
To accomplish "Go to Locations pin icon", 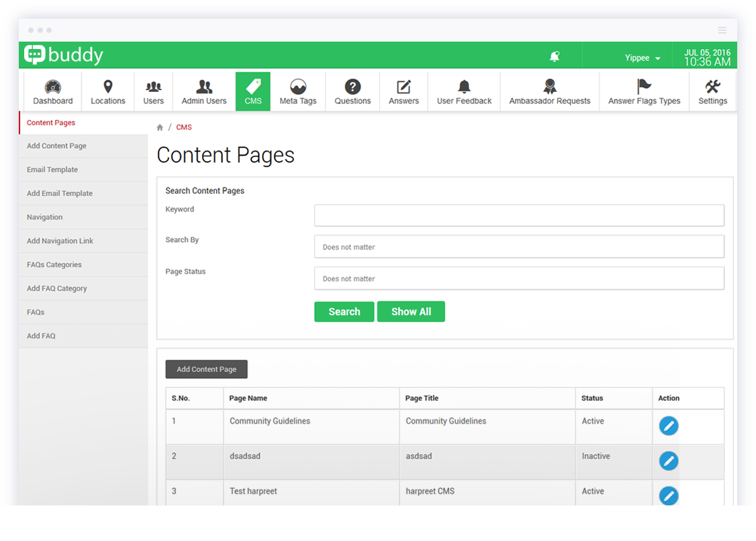I will click(107, 87).
